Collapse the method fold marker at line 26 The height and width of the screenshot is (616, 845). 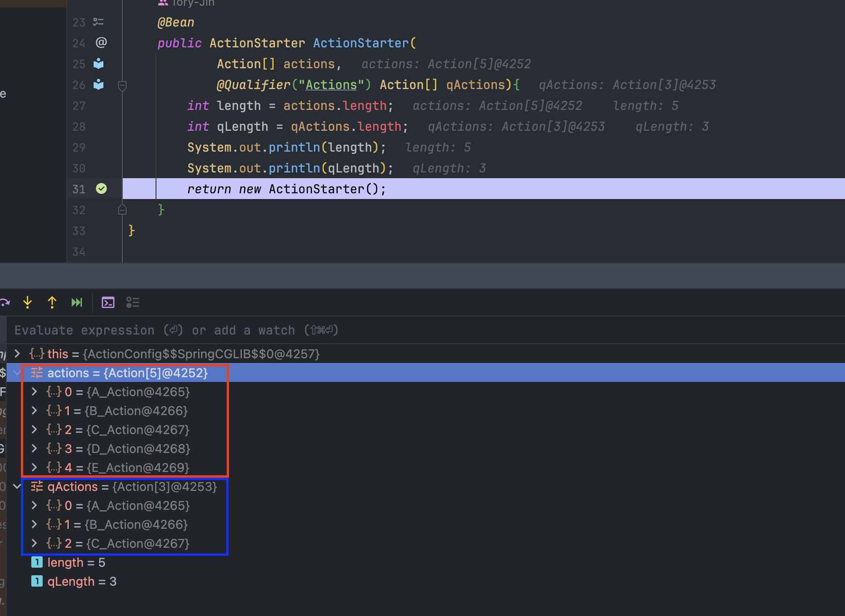[122, 86]
